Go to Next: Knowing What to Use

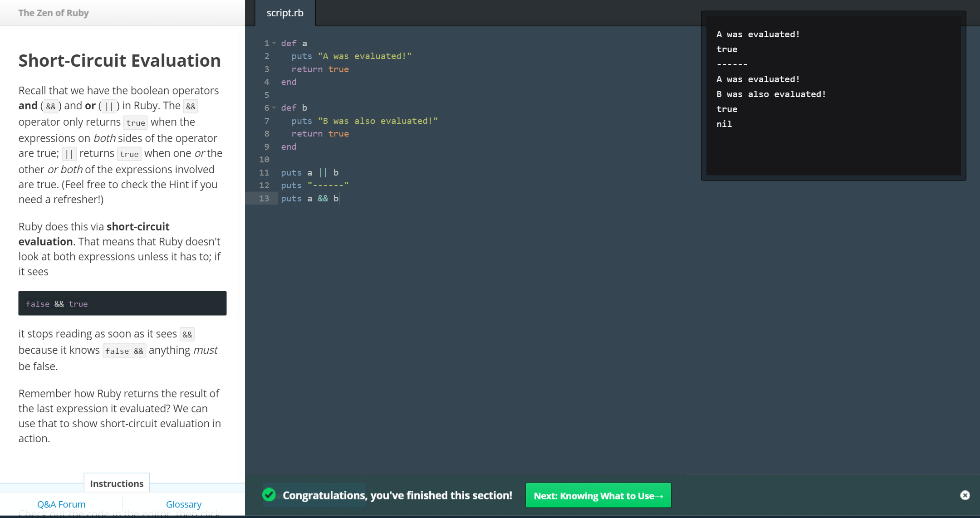click(598, 495)
